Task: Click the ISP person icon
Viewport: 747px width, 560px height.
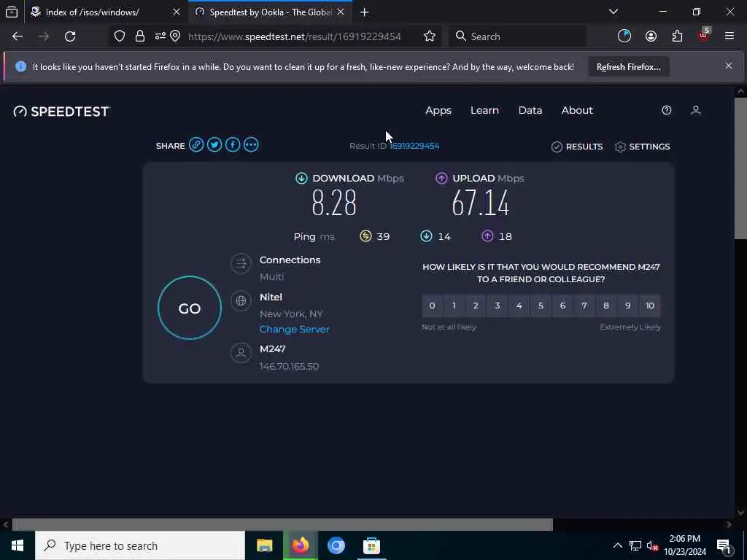Action: [241, 353]
